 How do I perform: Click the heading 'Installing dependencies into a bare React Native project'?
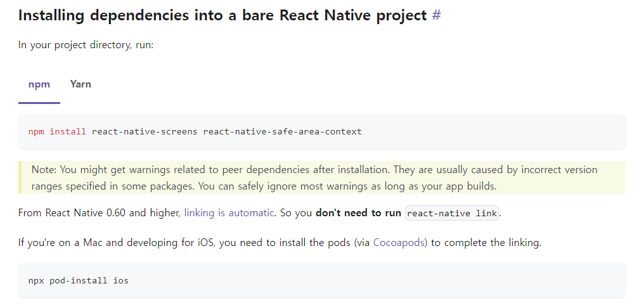222,16
